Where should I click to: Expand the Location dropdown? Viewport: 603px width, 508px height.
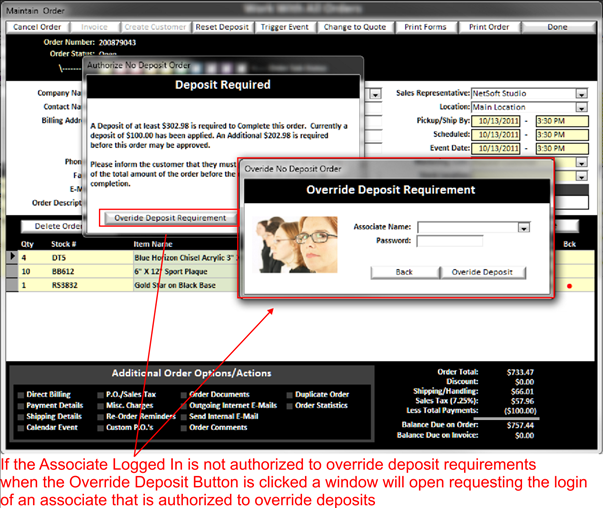click(x=581, y=107)
